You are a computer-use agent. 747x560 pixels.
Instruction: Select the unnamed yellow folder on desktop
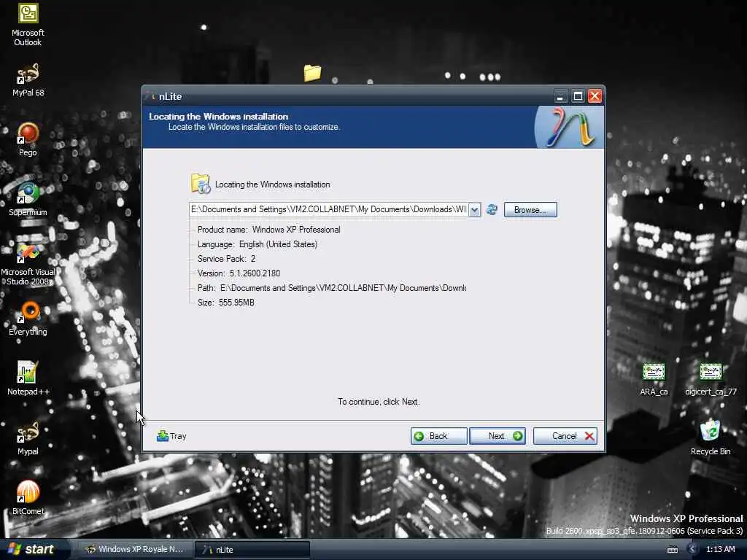(x=312, y=73)
